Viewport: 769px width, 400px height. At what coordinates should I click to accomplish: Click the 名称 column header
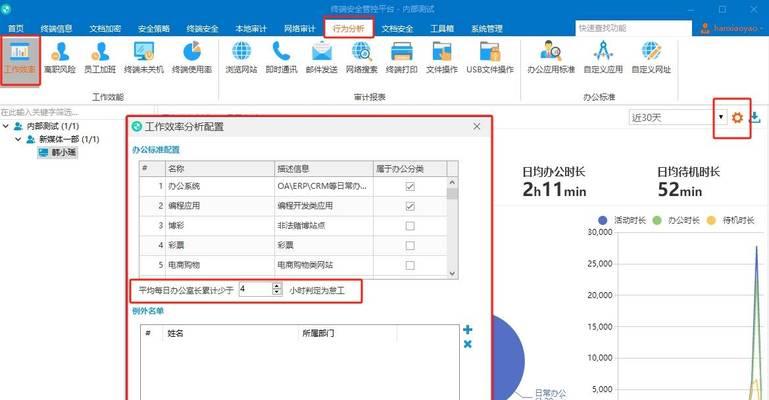tap(219, 169)
